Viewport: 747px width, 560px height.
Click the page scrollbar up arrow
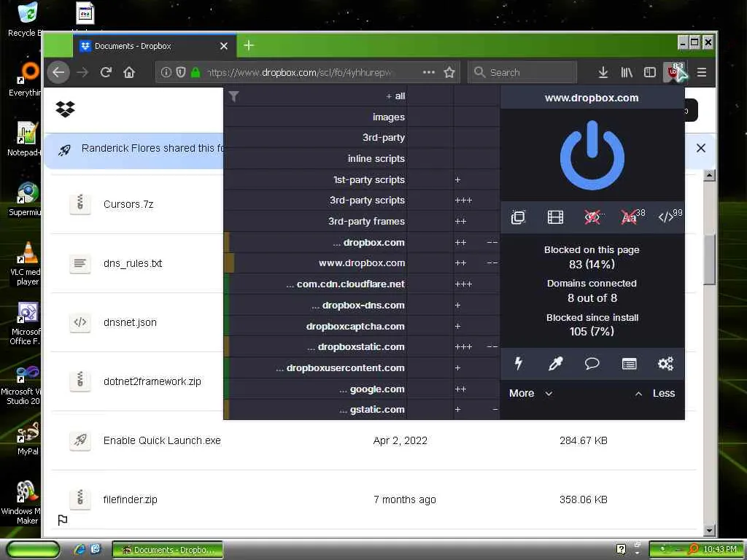coord(709,176)
